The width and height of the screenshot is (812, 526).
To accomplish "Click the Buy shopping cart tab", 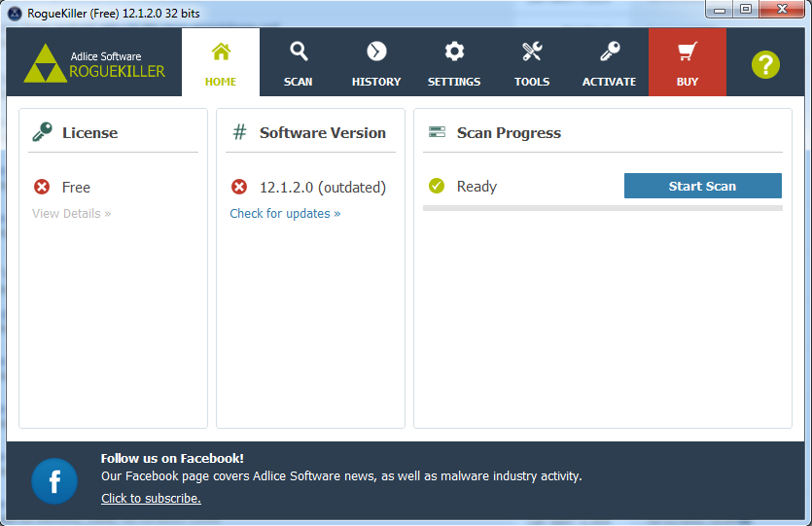I will (688, 62).
